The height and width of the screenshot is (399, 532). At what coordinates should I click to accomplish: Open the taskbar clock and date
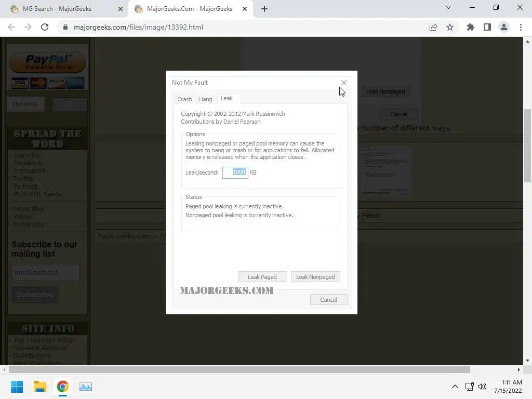pos(508,387)
